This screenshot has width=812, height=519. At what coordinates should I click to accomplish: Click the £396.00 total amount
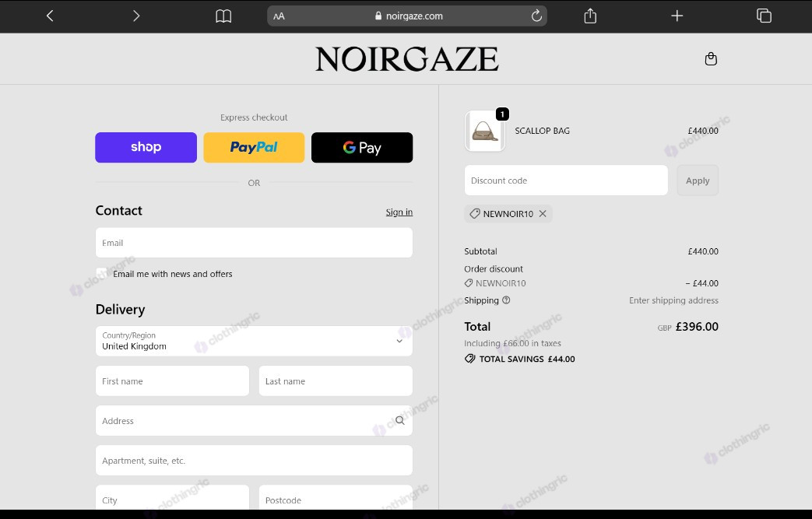coord(697,327)
